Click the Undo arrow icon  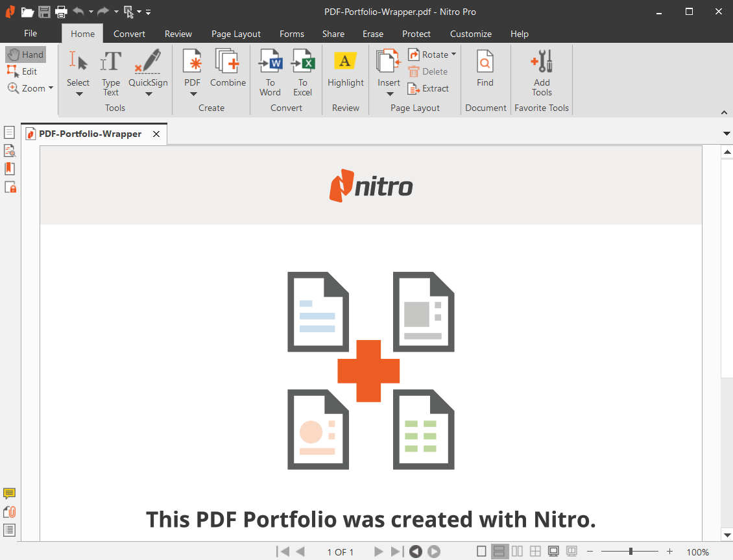tap(78, 11)
